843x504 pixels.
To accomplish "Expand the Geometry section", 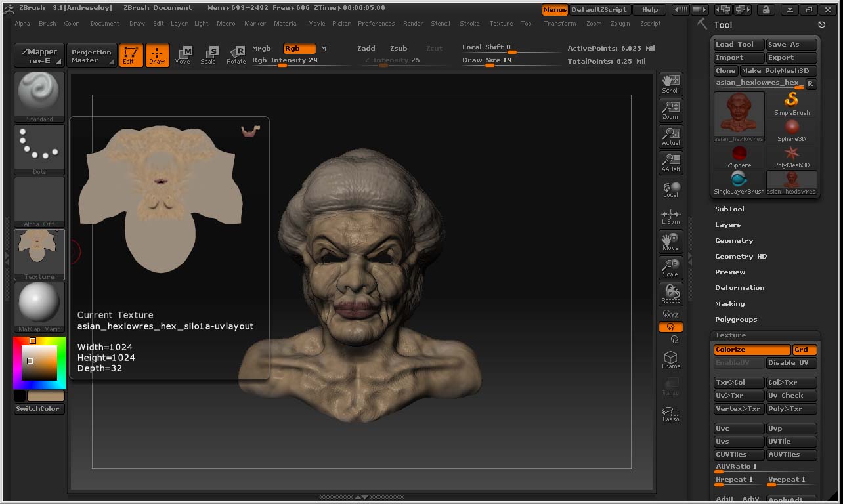I will coord(734,241).
